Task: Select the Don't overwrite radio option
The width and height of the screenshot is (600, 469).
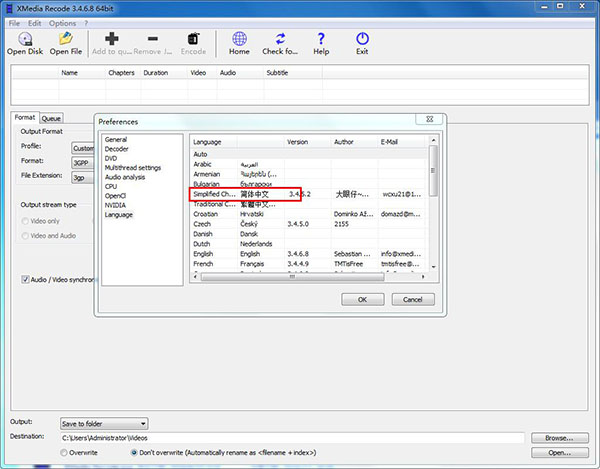Action: (x=135, y=452)
